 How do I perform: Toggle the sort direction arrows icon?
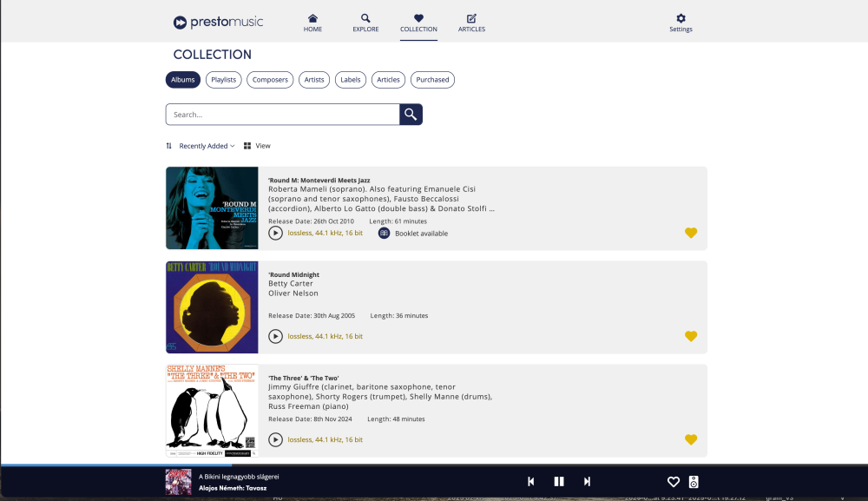click(169, 146)
